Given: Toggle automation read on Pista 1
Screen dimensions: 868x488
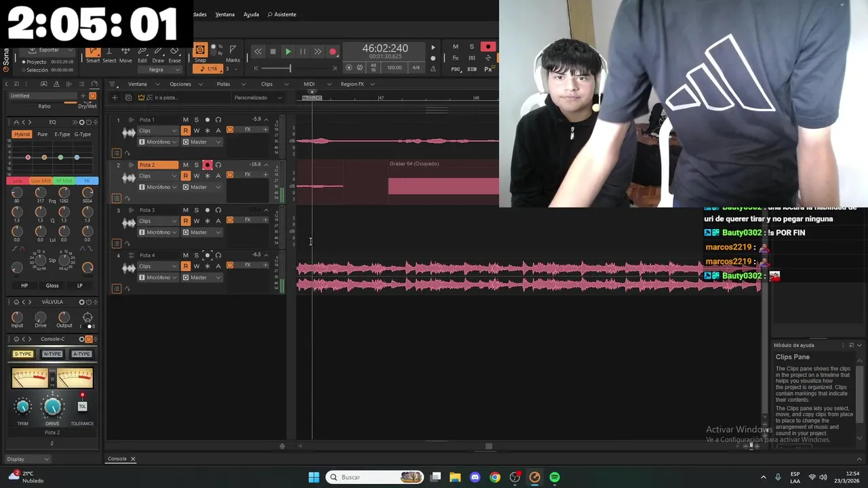Looking at the screenshot, I should click(185, 130).
